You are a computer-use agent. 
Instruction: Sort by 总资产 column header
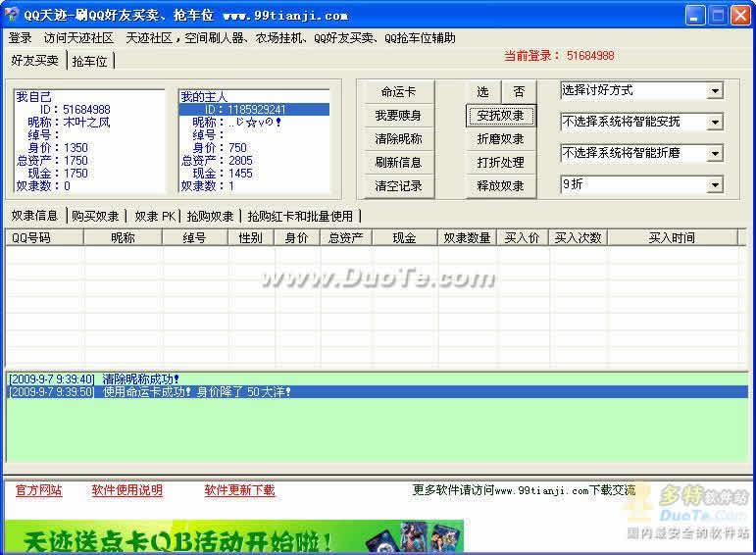click(346, 237)
